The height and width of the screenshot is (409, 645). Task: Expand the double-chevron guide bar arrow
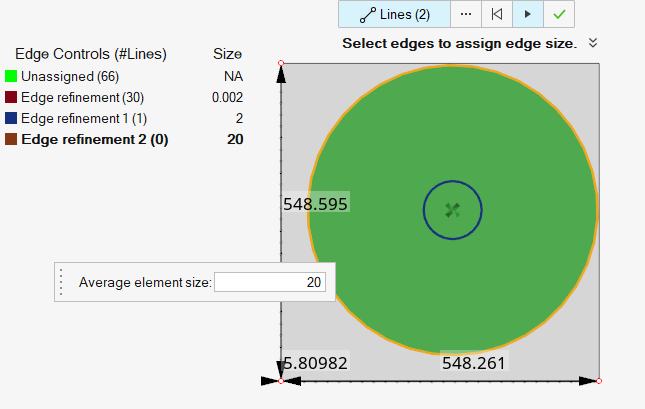pos(593,43)
